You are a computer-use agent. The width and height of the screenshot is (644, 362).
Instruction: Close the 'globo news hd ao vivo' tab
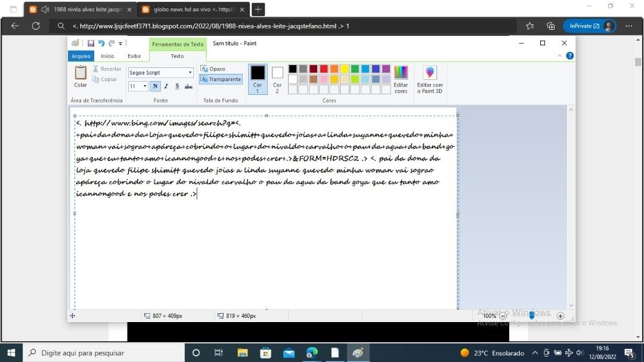[242, 10]
